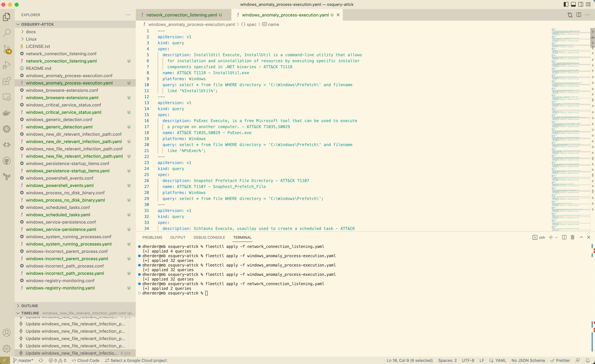595x364 pixels.
Task: Click the terminal input prompt line
Action: pyautogui.click(x=175, y=293)
